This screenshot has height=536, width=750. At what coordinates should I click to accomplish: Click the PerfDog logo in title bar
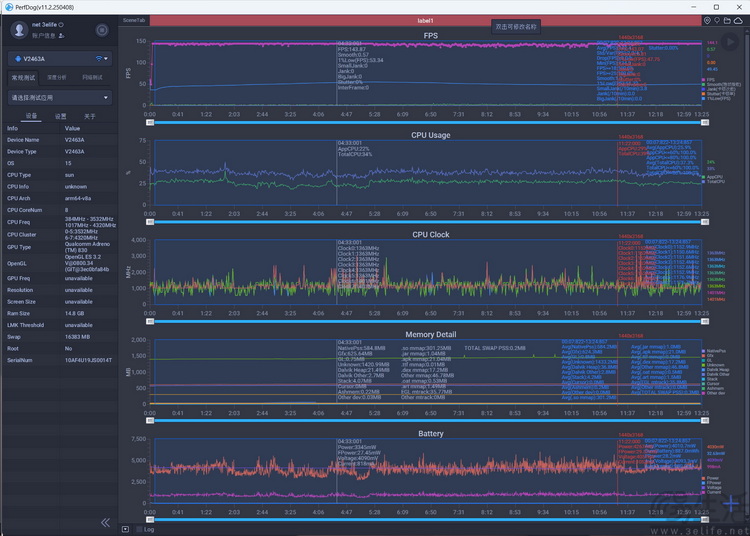coord(9,7)
